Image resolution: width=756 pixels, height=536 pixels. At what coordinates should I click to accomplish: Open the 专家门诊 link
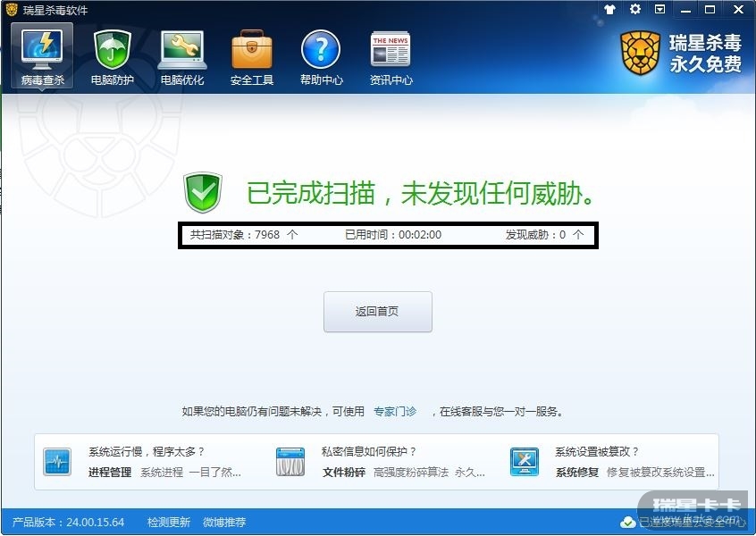pos(395,412)
